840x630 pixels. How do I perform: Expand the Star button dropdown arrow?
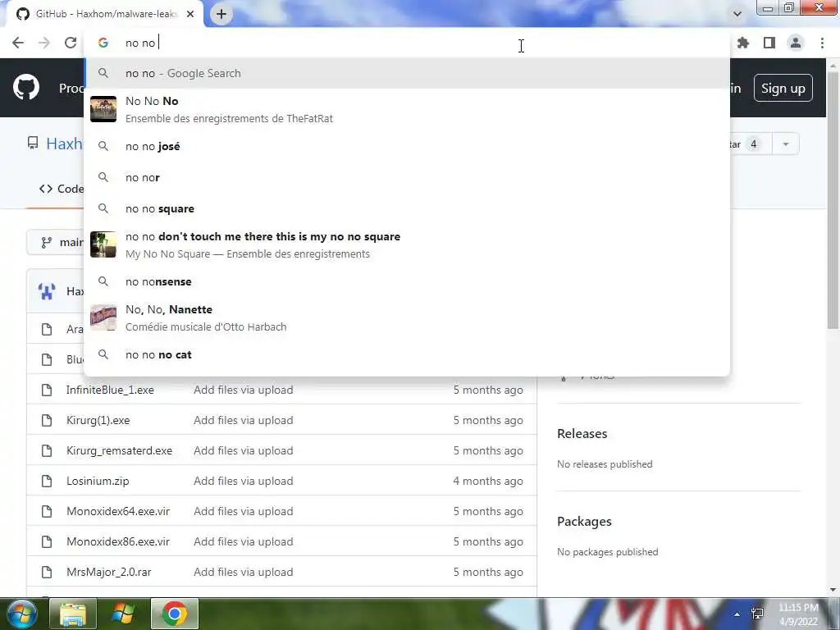(x=786, y=144)
